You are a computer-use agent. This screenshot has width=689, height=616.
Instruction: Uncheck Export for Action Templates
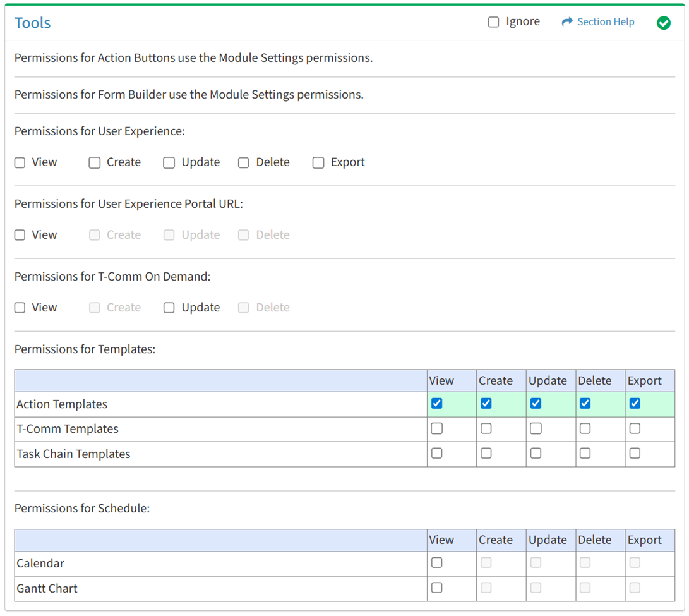[635, 404]
